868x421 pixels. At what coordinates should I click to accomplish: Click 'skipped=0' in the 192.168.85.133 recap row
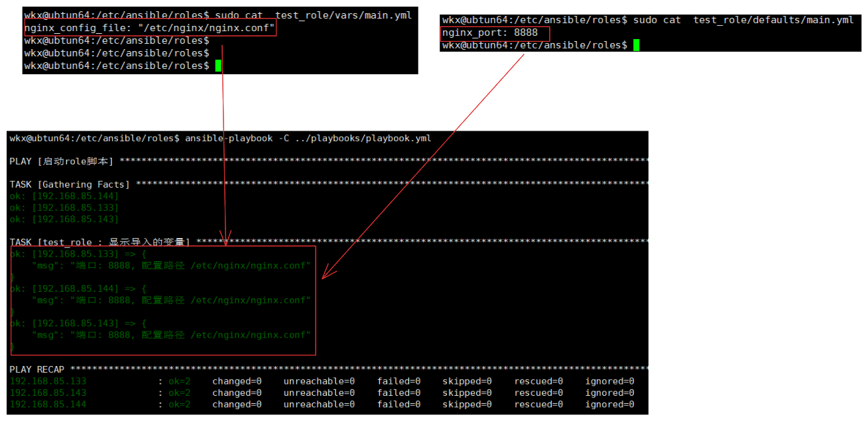[x=467, y=381]
